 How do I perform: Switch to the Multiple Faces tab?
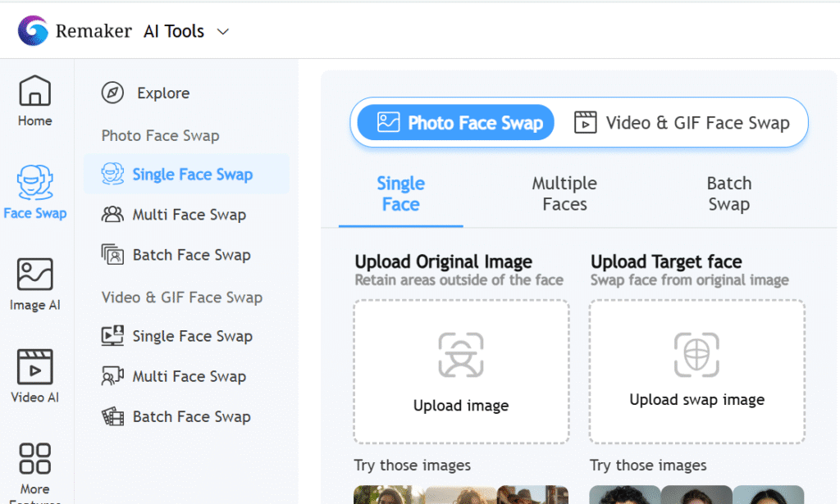(564, 194)
